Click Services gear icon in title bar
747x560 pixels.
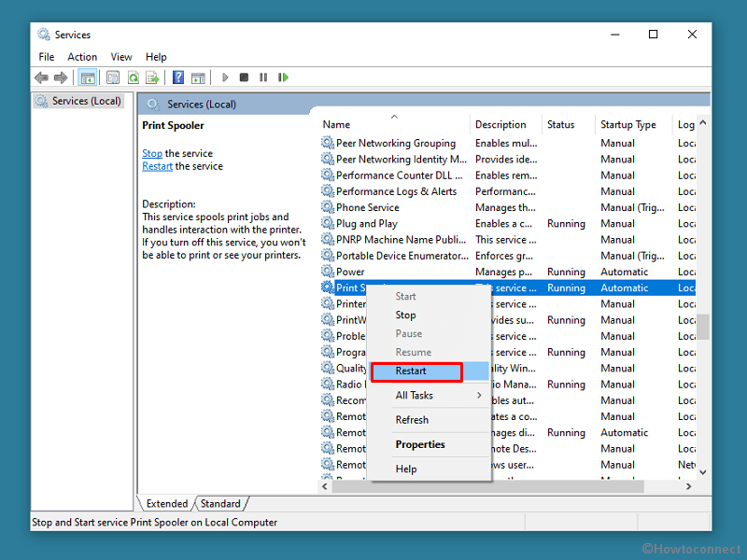[x=44, y=35]
